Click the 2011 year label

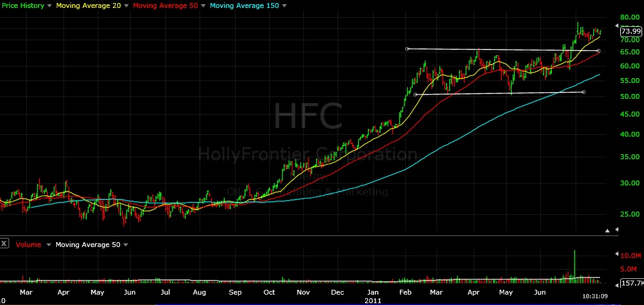click(x=373, y=301)
